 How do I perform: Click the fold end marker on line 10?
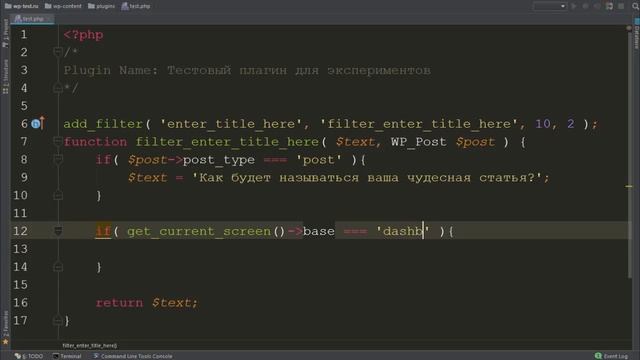tap(58, 196)
